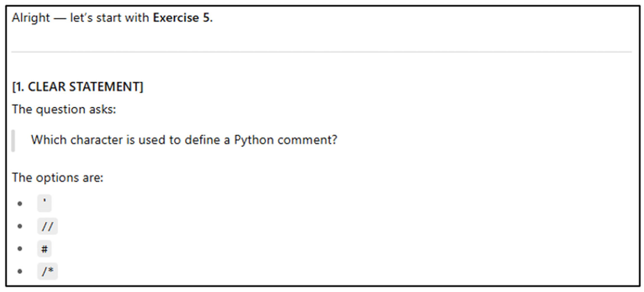This screenshot has height=292, width=644.
Task: Select the "[1. CLEAR STATEMENT]" heading
Action: tap(78, 87)
